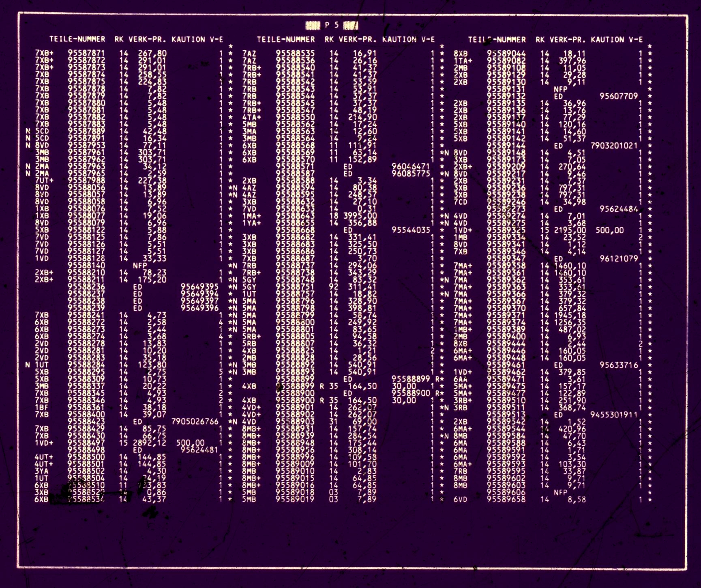Select part number 95589246
The width and height of the screenshot is (701, 588).
point(506,202)
